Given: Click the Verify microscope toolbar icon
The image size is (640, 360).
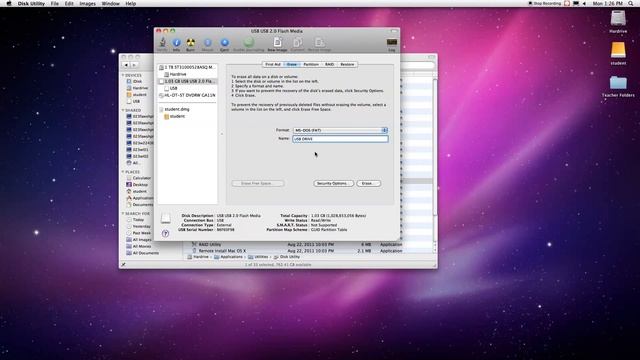Looking at the screenshot, I should tap(162, 42).
